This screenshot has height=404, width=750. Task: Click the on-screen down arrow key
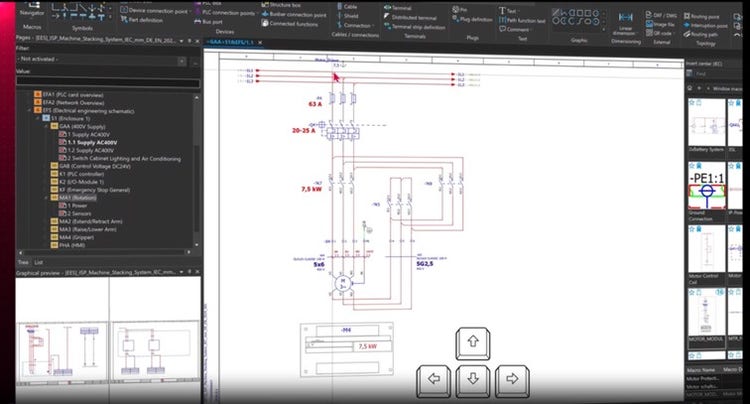click(473, 381)
